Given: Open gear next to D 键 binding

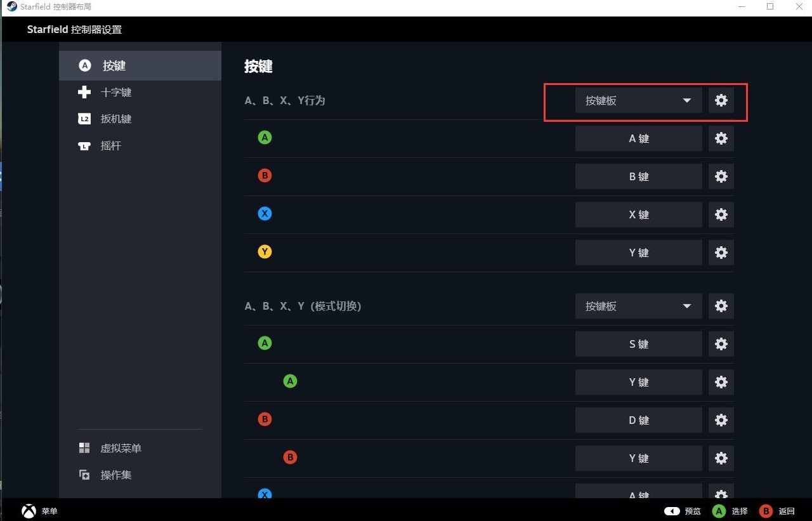Looking at the screenshot, I should tap(721, 420).
